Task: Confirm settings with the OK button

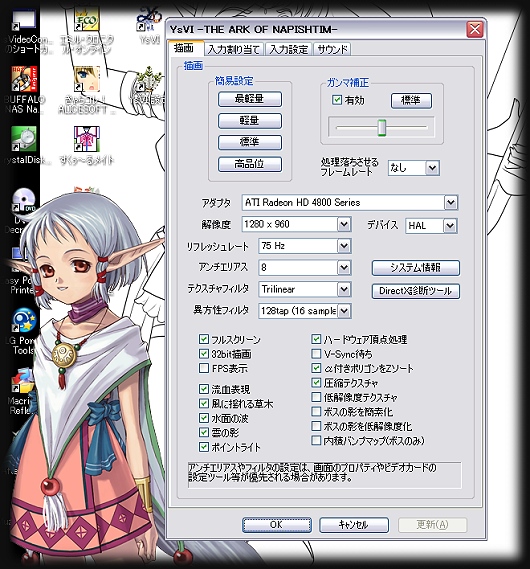Action: pos(277,525)
